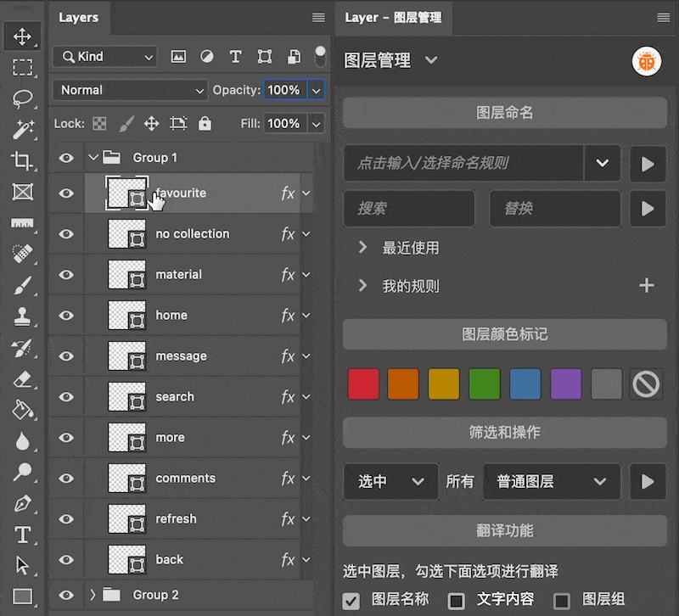Select the Type tool
The height and width of the screenshot is (616, 679).
tap(22, 535)
